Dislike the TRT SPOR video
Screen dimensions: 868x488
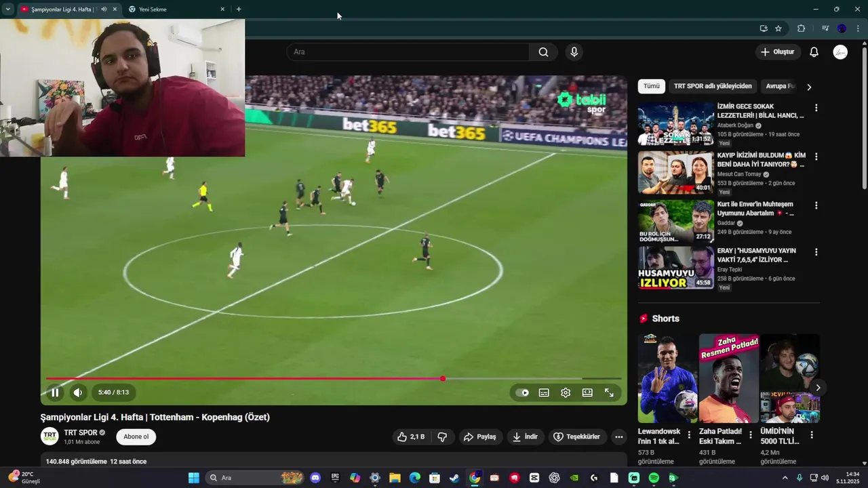tap(442, 437)
